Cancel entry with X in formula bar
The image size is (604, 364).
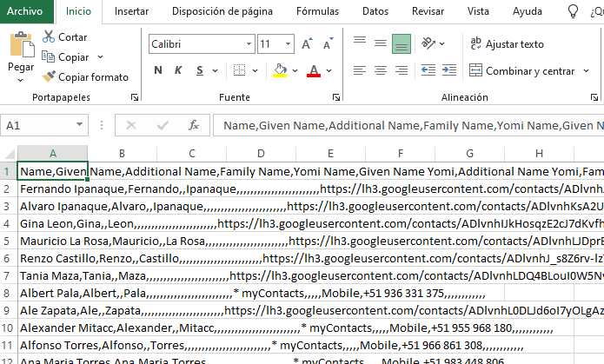pos(131,125)
